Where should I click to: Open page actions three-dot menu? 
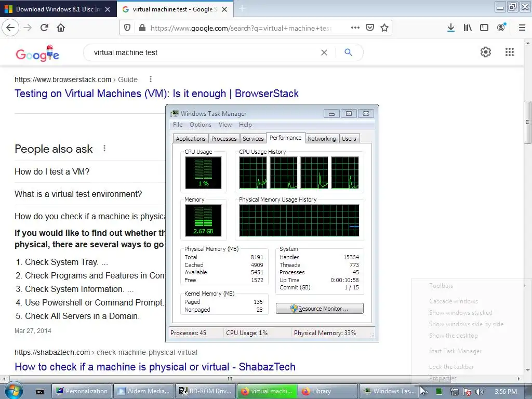click(355, 28)
